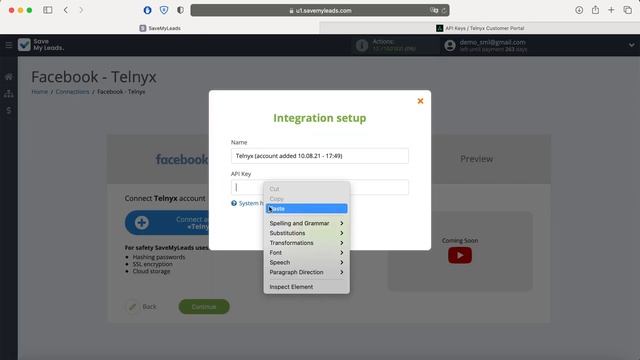
Task: Open the home icon in sidebar
Action: pos(9,77)
